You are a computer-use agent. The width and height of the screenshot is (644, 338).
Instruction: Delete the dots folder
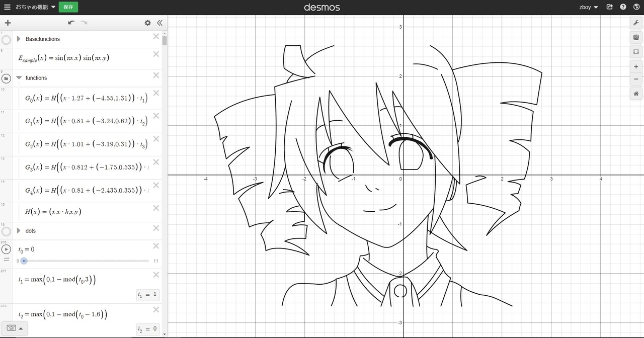tap(156, 228)
